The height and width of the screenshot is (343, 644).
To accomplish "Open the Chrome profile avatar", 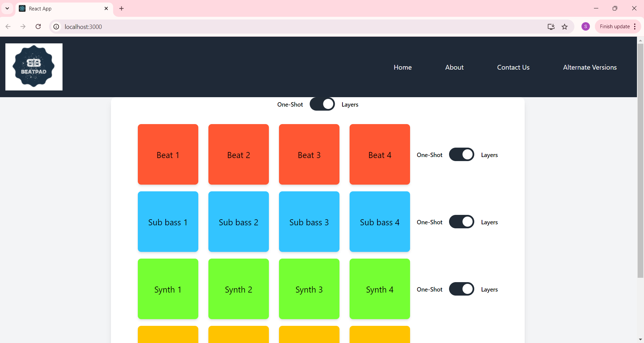I will 586,27.
